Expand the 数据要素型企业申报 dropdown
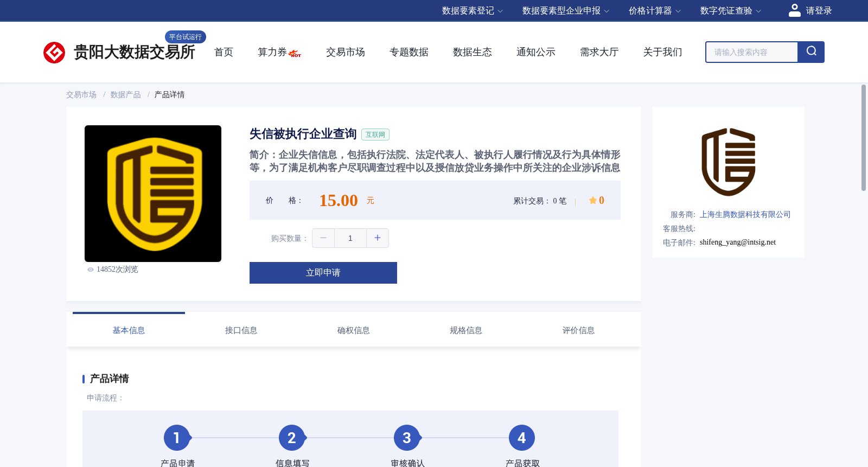 click(x=566, y=11)
